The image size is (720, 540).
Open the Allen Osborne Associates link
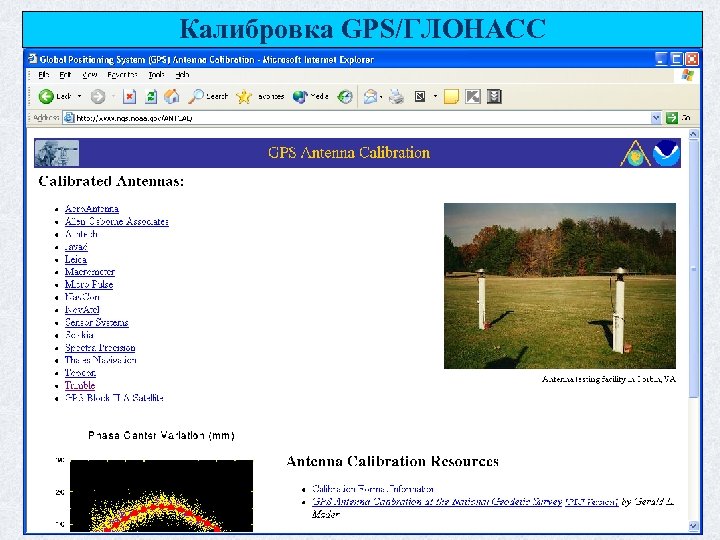pos(117,221)
